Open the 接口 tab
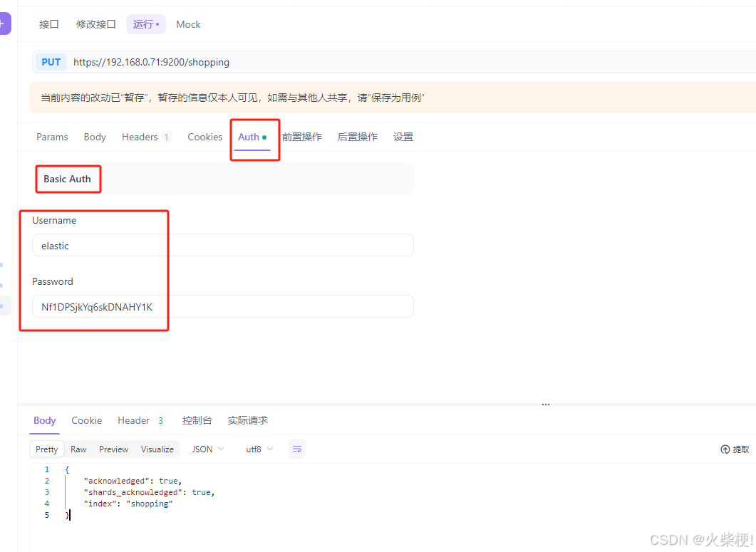Viewport: 756px width, 552px height. tap(48, 24)
